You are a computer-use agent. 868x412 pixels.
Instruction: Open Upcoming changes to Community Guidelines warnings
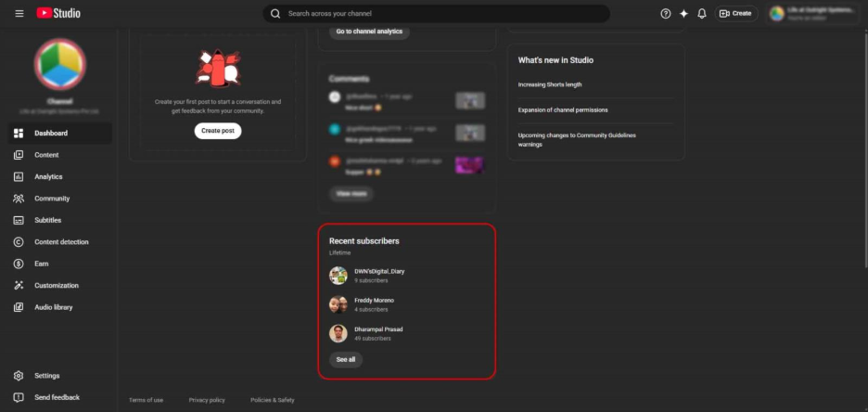577,139
